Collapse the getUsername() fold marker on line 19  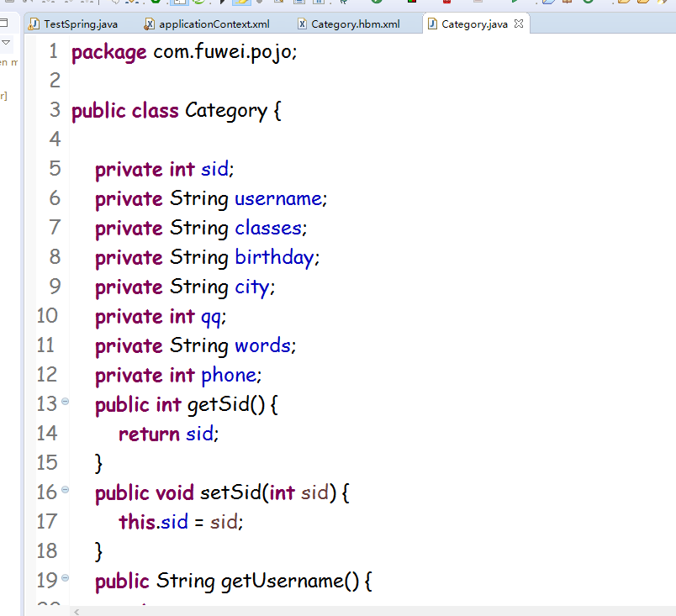65,578
